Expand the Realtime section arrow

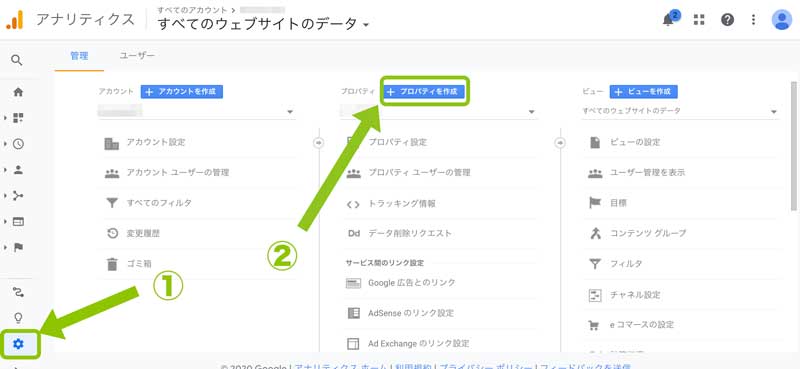pyautogui.click(x=5, y=144)
